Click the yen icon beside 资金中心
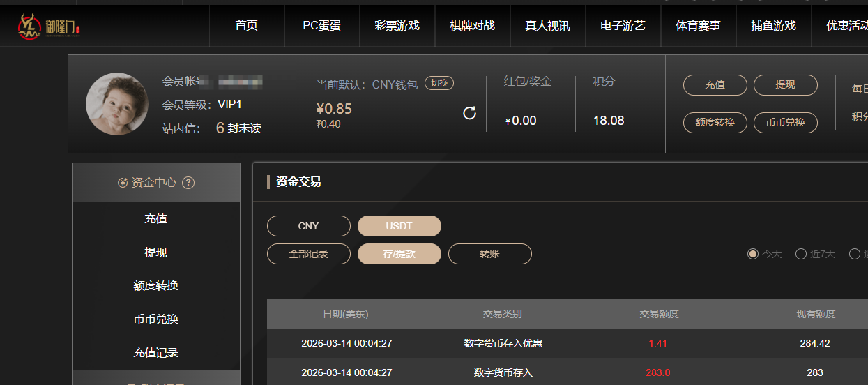868x385 pixels. (123, 183)
